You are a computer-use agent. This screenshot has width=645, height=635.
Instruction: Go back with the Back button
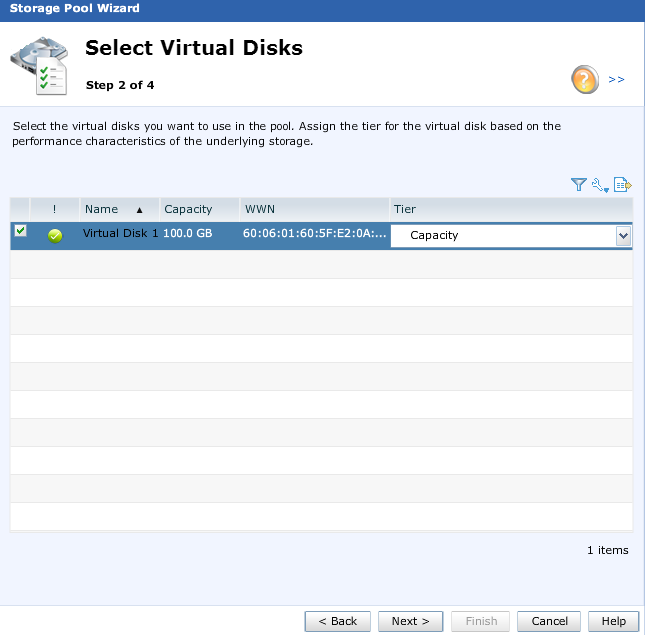337,621
